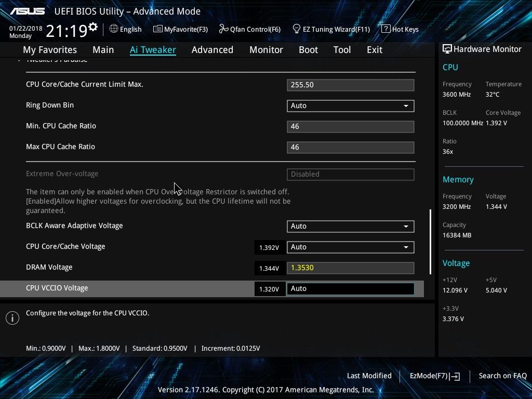Click Ring Down Bin dropdown arrow

[406, 106]
